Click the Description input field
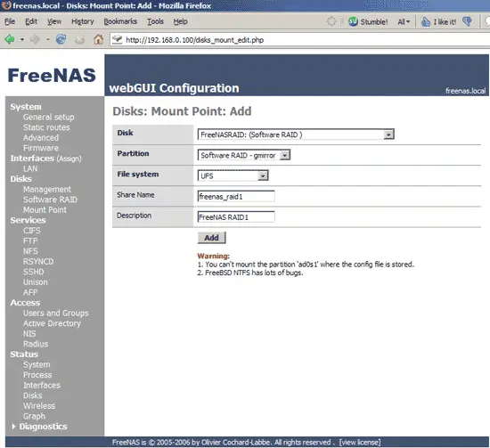This screenshot has width=490, height=448. 236,216
